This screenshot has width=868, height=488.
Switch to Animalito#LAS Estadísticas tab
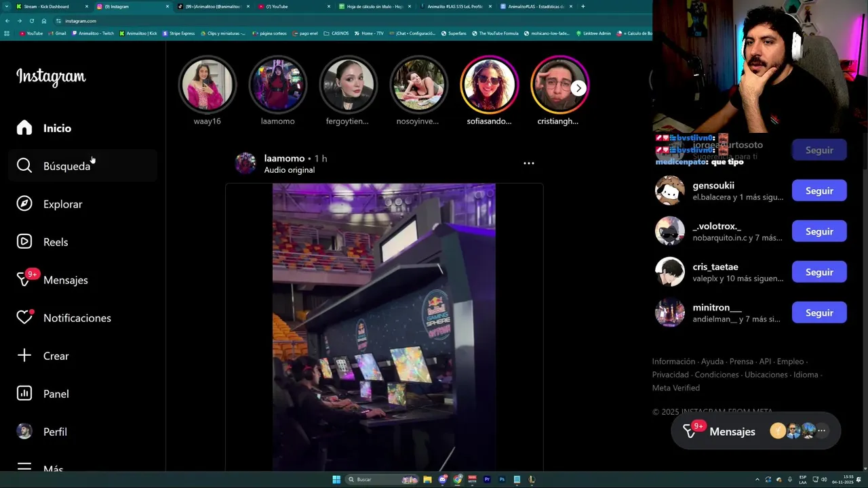[535, 6]
